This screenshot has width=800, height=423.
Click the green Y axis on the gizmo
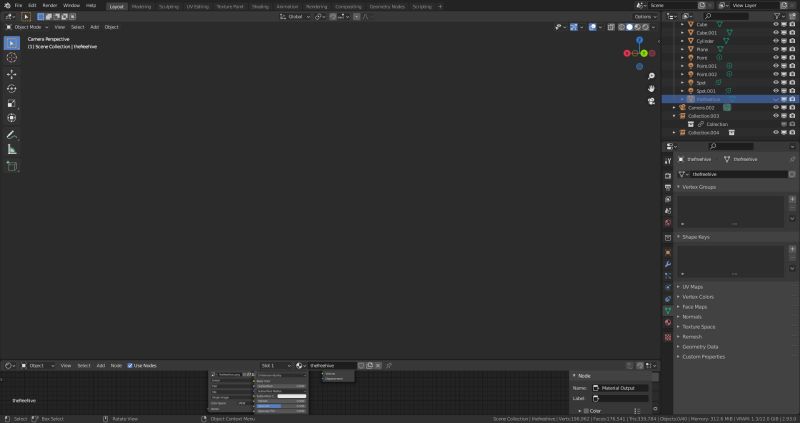[644, 53]
